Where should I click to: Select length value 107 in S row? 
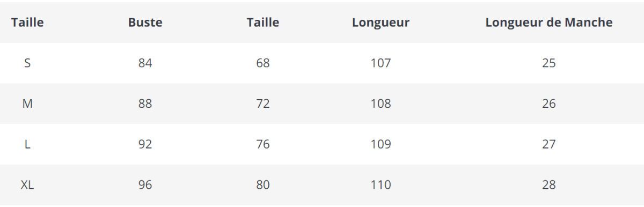click(x=380, y=63)
